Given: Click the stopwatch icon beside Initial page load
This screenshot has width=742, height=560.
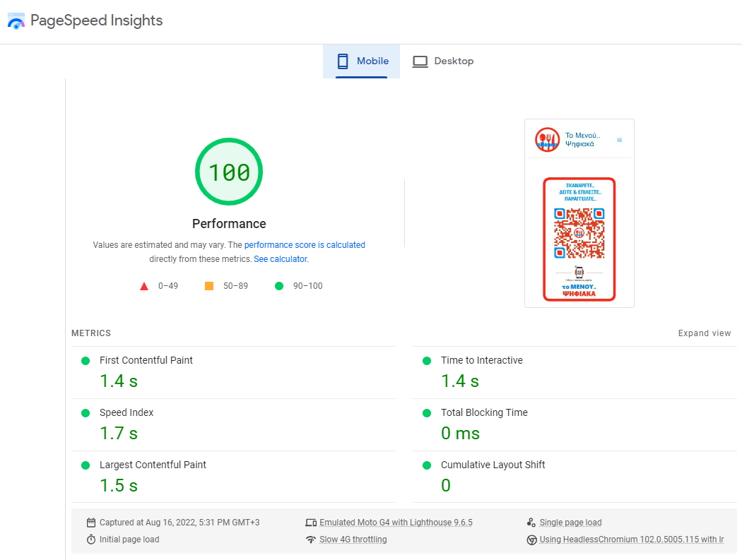Looking at the screenshot, I should click(91, 540).
